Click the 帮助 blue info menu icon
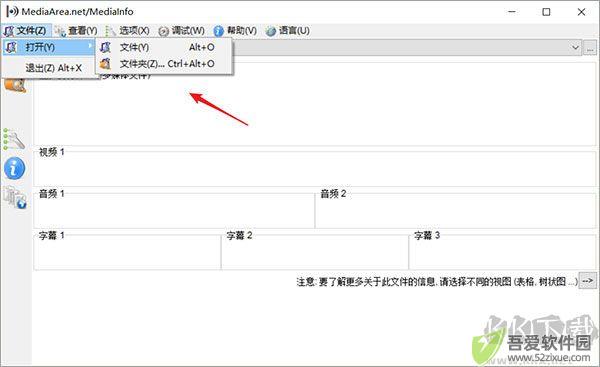Viewport: 600px width, 367px height. pos(218,31)
